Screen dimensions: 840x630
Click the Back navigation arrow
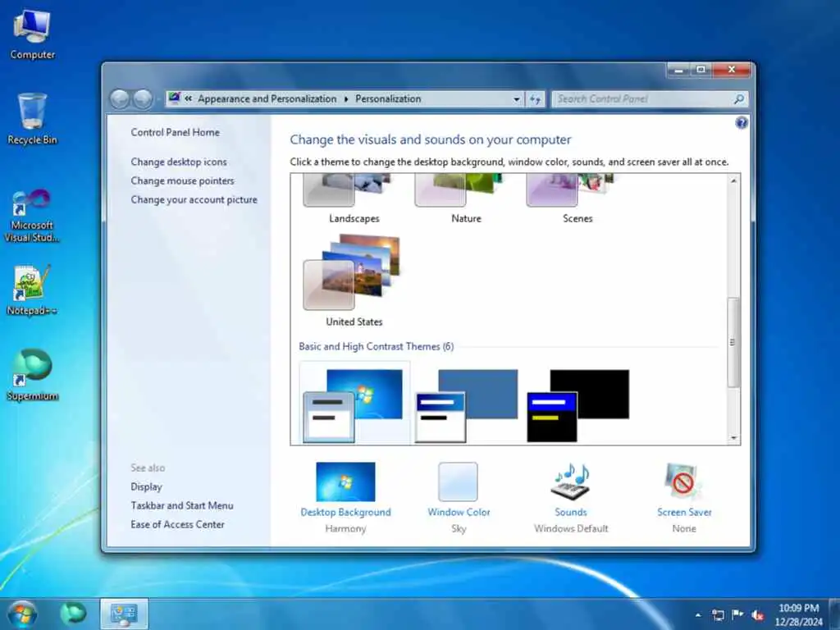click(120, 98)
